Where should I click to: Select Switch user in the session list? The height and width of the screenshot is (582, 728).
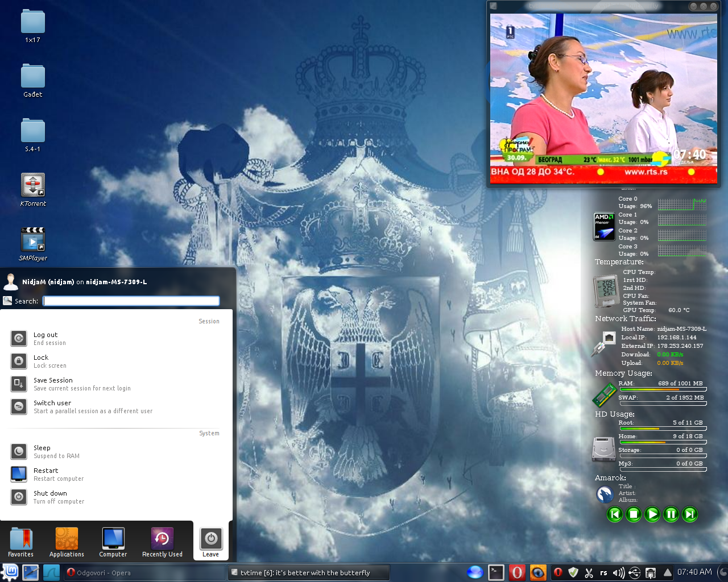pos(117,407)
